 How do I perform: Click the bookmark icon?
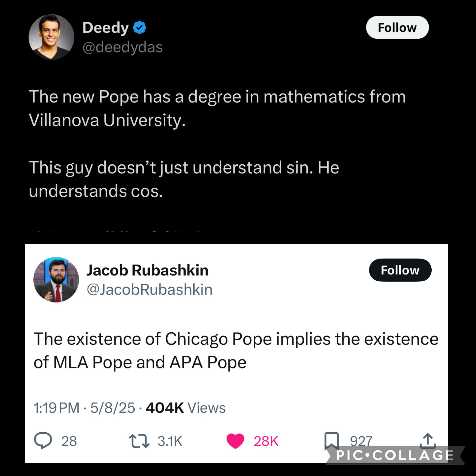click(331, 441)
